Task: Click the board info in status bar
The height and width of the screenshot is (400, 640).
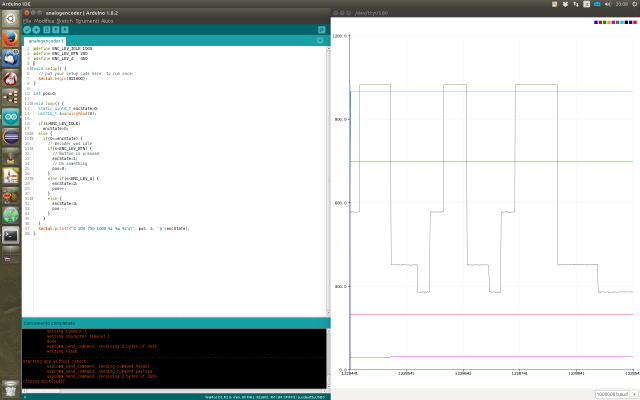Action: 264,397
